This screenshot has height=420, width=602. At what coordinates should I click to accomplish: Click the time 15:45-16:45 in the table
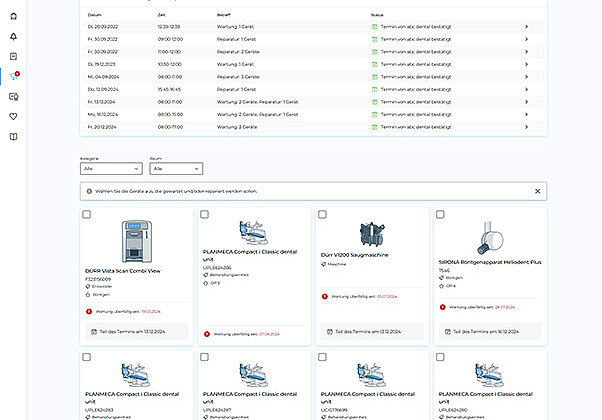[169, 89]
